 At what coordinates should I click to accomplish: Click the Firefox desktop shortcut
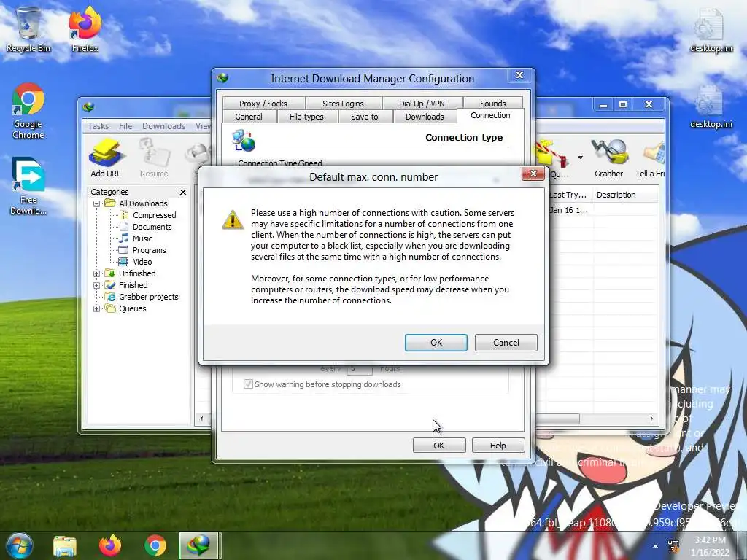(85, 29)
